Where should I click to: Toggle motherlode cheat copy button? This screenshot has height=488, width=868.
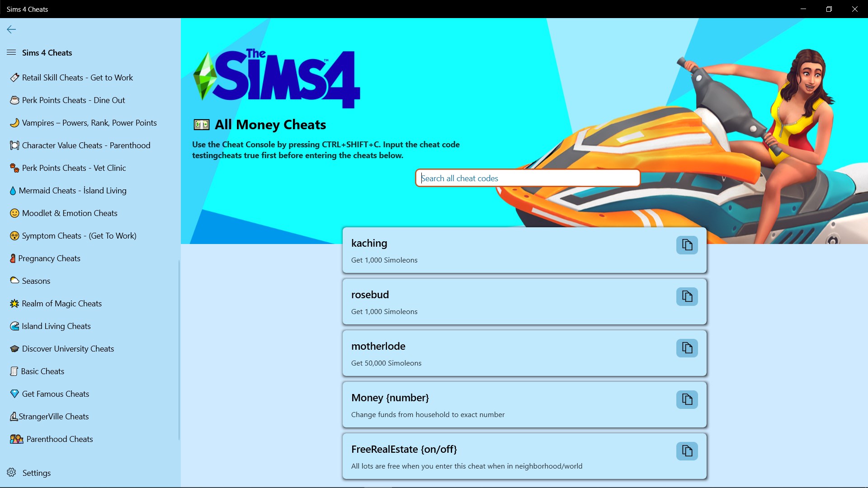[x=687, y=348]
